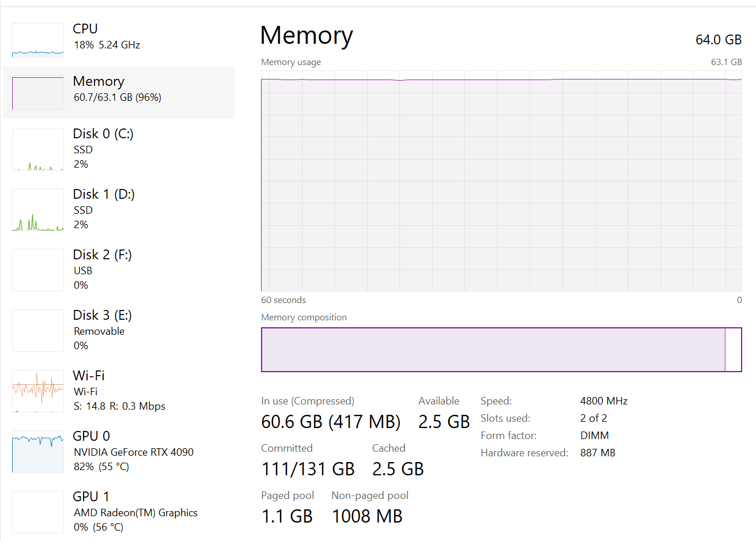Select the Disk 1 (D:) activity thumbnail
The image size is (756, 541).
pyautogui.click(x=38, y=210)
